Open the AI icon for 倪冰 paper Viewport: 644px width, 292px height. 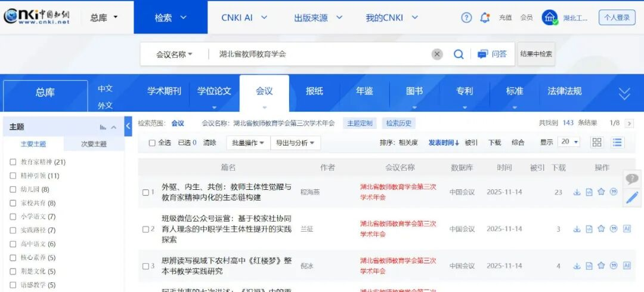point(627,266)
